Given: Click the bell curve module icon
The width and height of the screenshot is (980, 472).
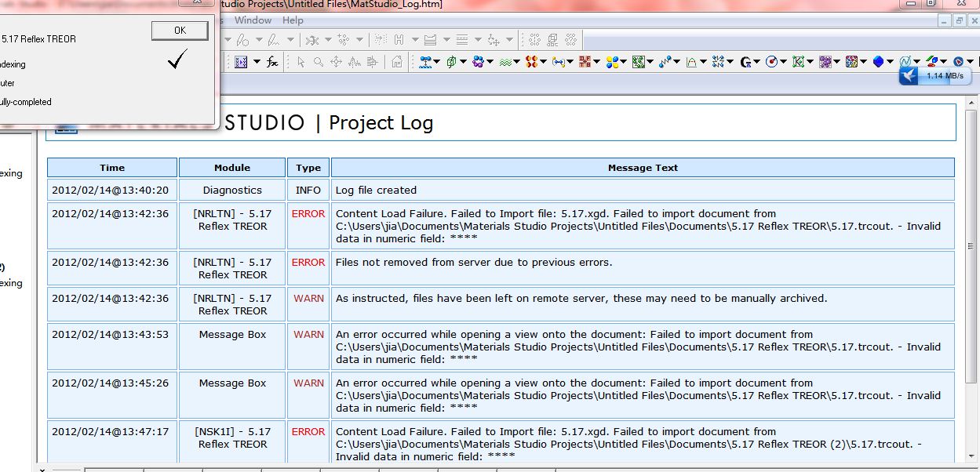Looking at the screenshot, I should click(x=692, y=62).
